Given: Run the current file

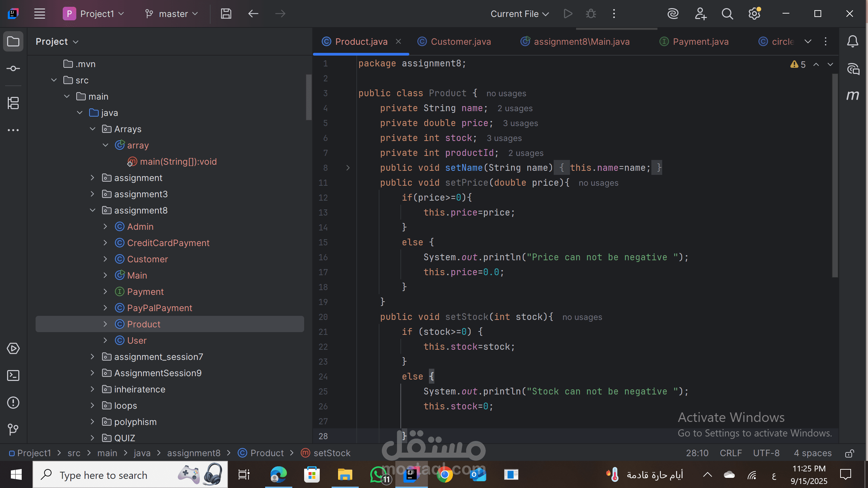Looking at the screenshot, I should 568,14.
